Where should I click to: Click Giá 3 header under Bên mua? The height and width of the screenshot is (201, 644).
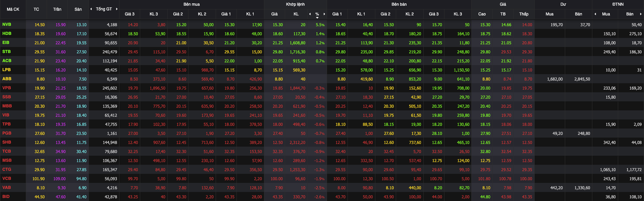[129, 14]
